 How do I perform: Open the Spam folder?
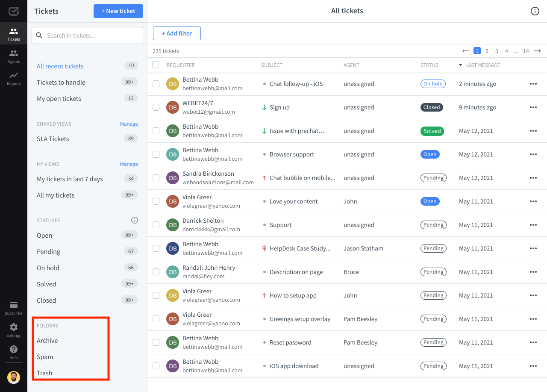coord(45,357)
